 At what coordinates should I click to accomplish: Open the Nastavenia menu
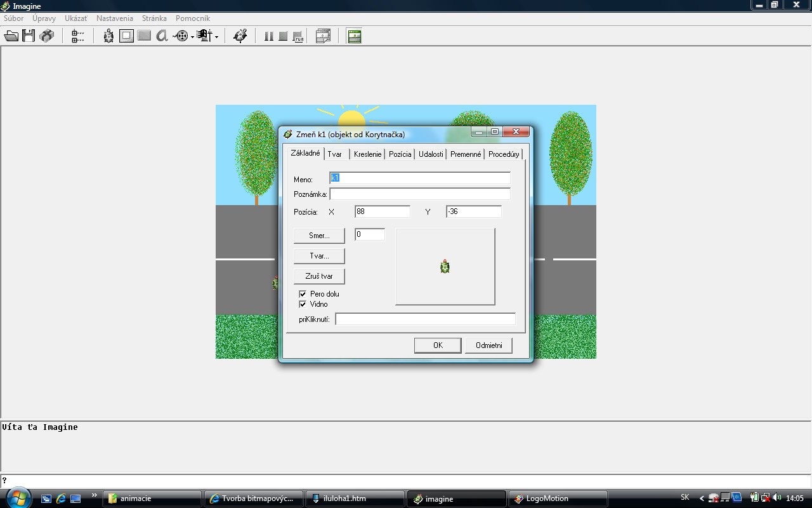115,18
